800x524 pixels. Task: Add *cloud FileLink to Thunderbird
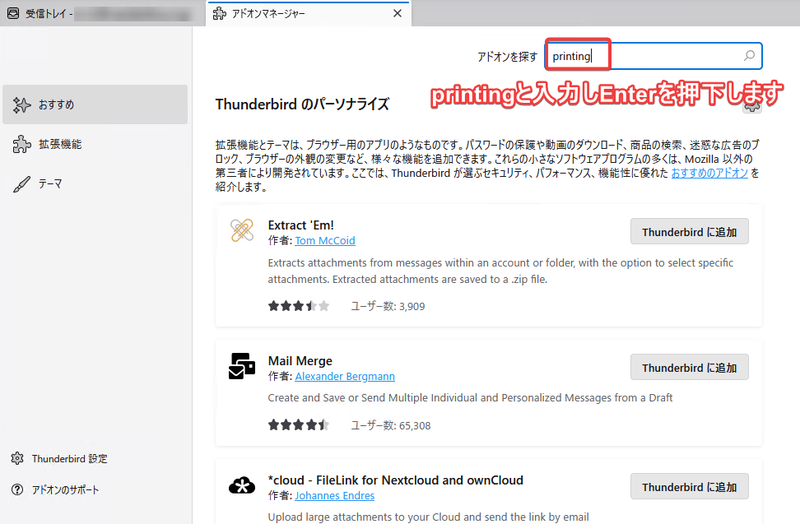tap(689, 487)
